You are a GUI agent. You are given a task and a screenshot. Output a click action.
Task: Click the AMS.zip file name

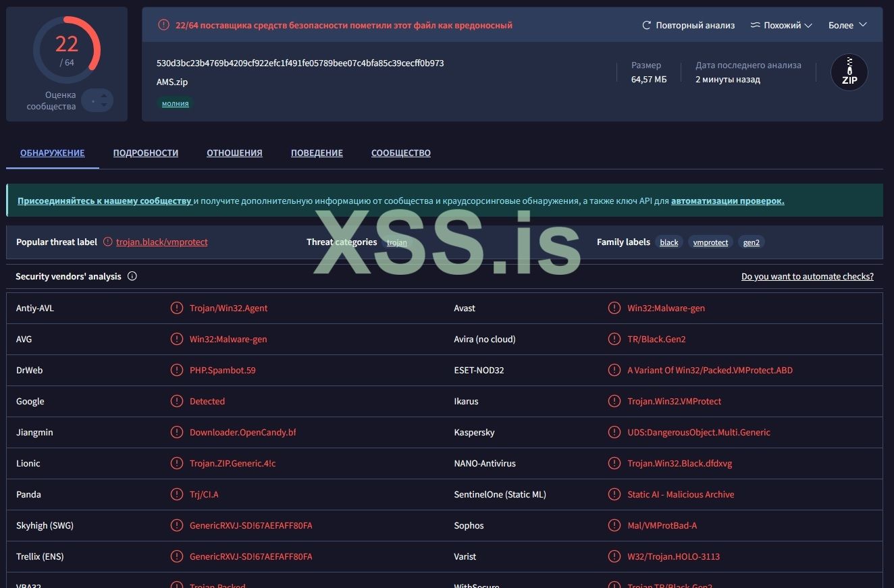[172, 82]
